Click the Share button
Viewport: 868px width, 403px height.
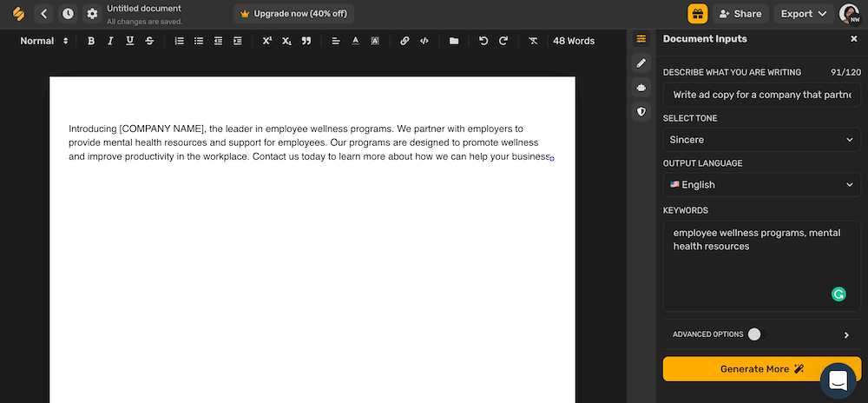(740, 14)
